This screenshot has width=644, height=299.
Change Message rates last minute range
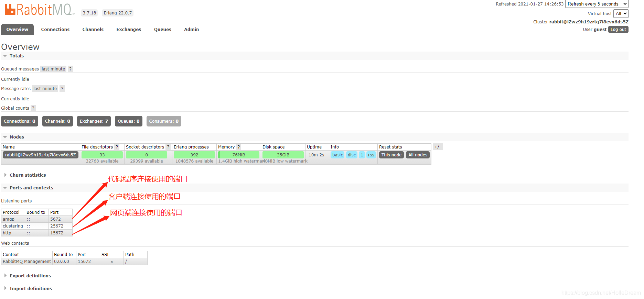click(x=45, y=88)
